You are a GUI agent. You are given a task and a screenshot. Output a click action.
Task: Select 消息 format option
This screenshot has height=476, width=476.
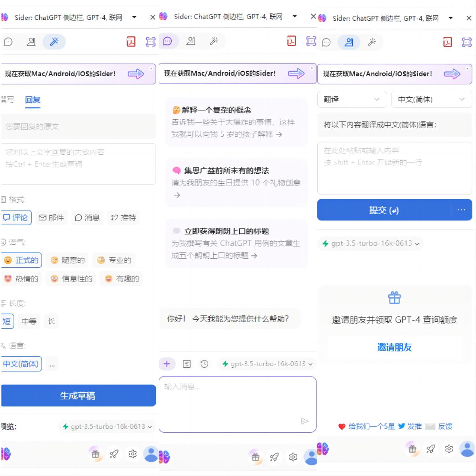(x=87, y=217)
